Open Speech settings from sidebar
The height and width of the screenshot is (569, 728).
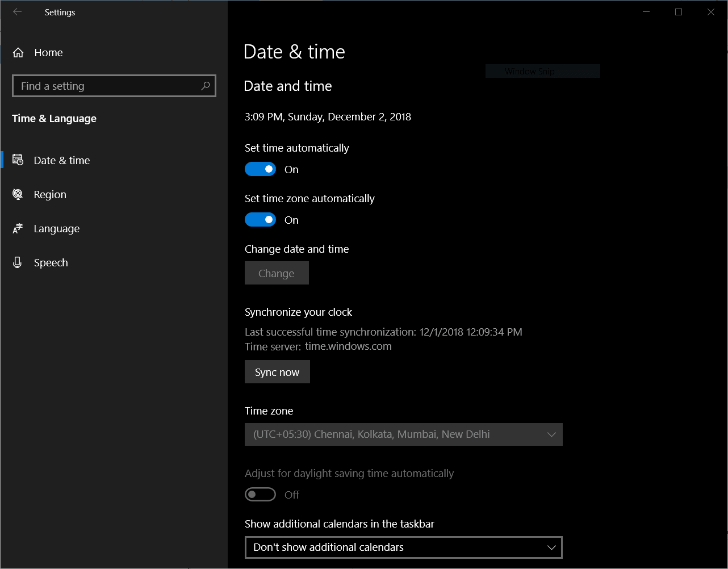pos(51,262)
